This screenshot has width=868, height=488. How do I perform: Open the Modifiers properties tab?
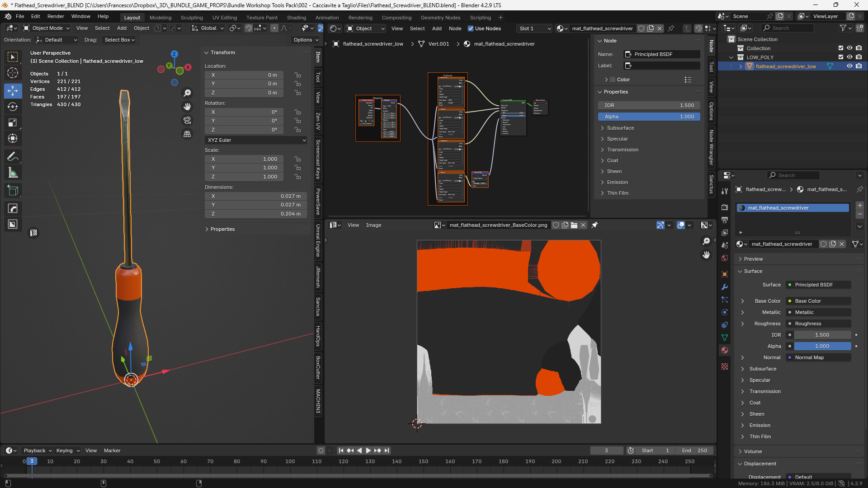pos(725,287)
